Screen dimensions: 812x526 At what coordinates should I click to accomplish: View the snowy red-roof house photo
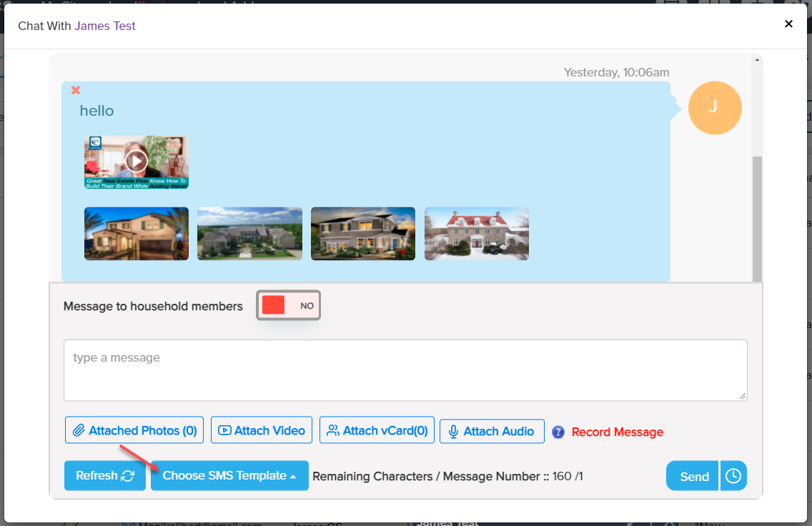(x=477, y=234)
